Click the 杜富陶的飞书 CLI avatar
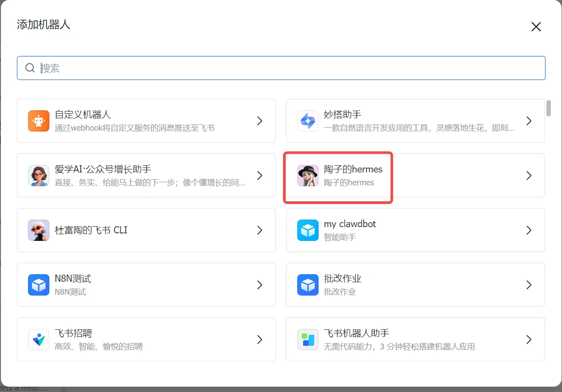 click(x=39, y=230)
